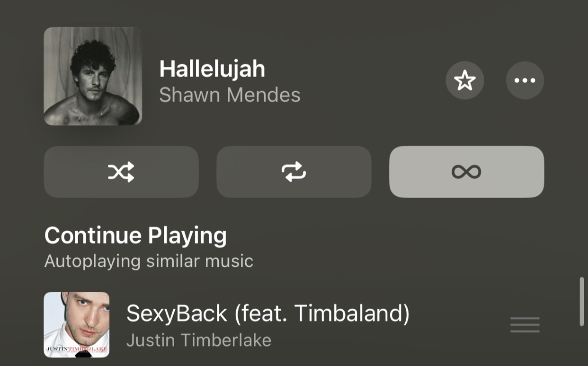This screenshot has height=366, width=588.
Task: Open artist Justin Timberlake
Action: (199, 340)
